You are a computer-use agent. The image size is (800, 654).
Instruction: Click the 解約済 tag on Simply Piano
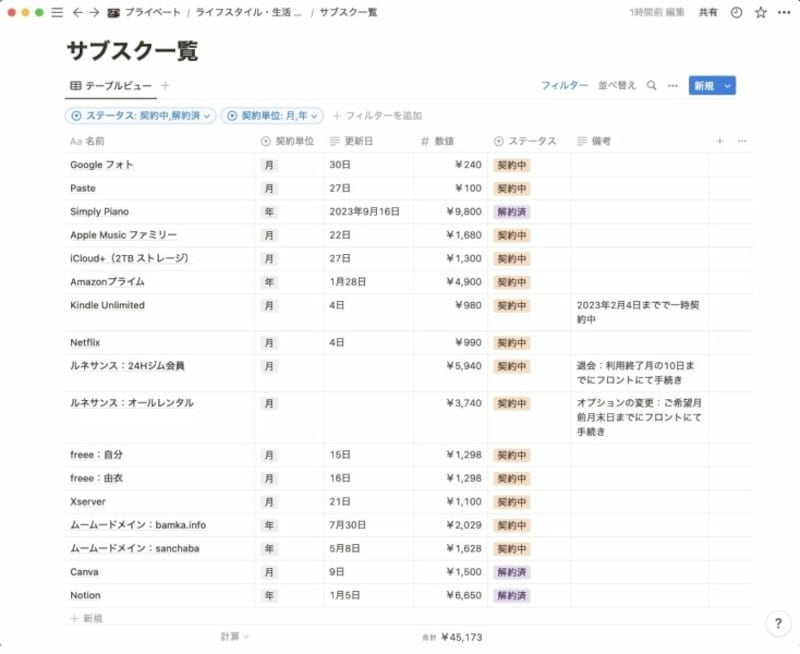[x=512, y=212]
